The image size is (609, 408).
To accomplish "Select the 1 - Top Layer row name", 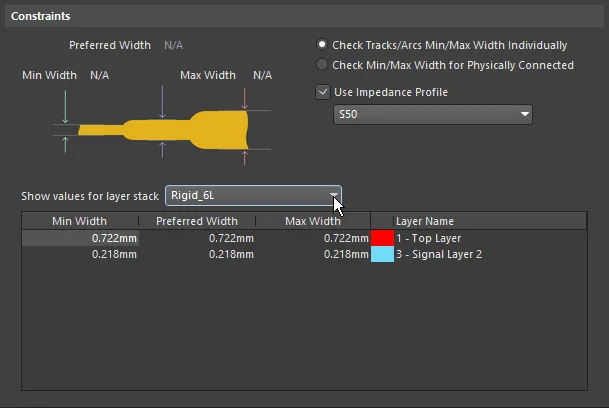I will coord(428,238).
